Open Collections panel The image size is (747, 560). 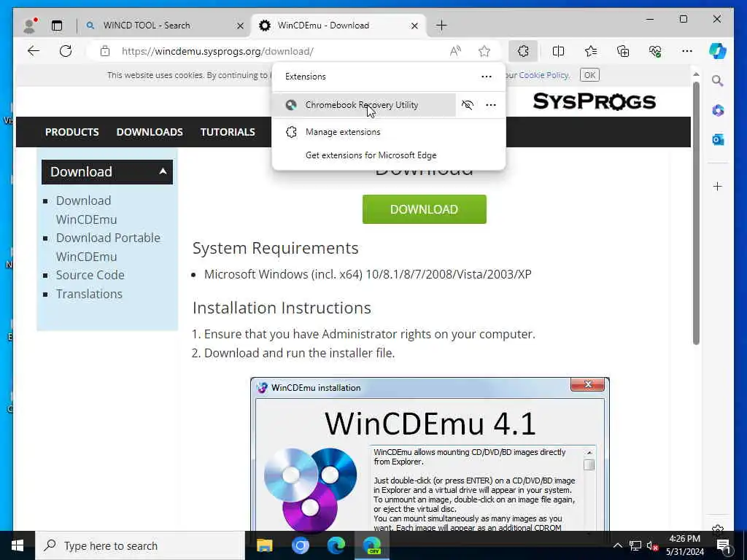(x=623, y=51)
